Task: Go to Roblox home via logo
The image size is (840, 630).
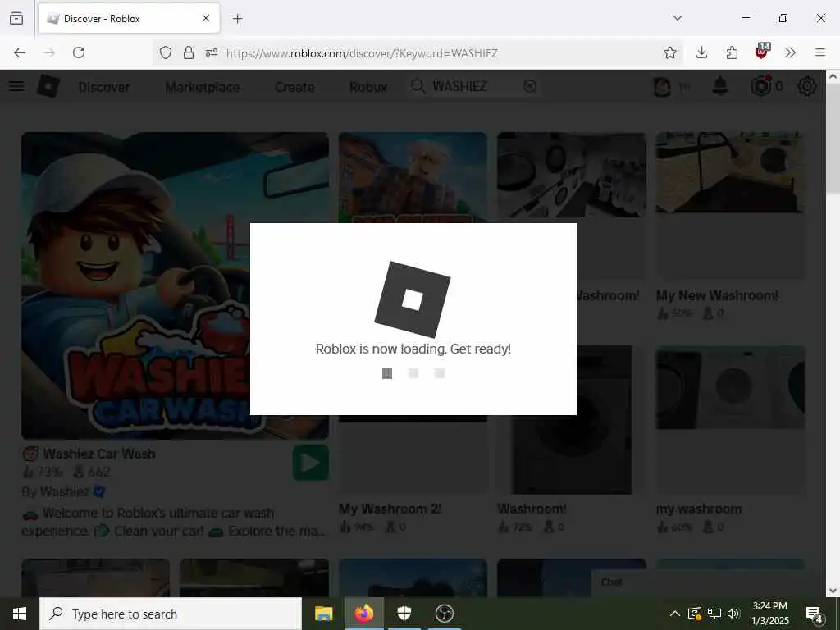Action: [48, 85]
